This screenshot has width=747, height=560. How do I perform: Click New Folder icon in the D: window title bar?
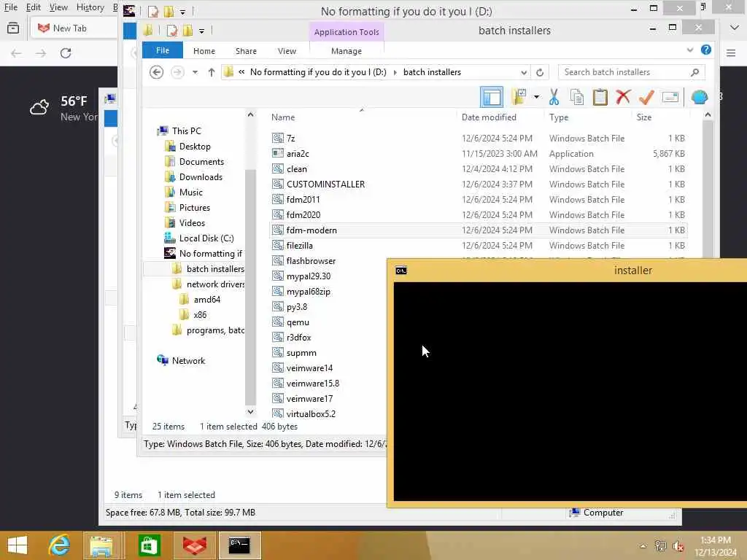(x=169, y=11)
